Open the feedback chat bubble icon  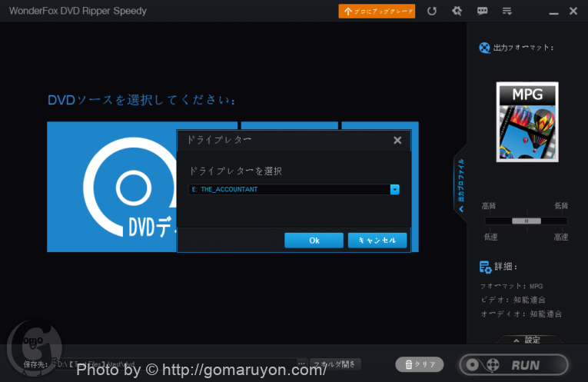(482, 11)
